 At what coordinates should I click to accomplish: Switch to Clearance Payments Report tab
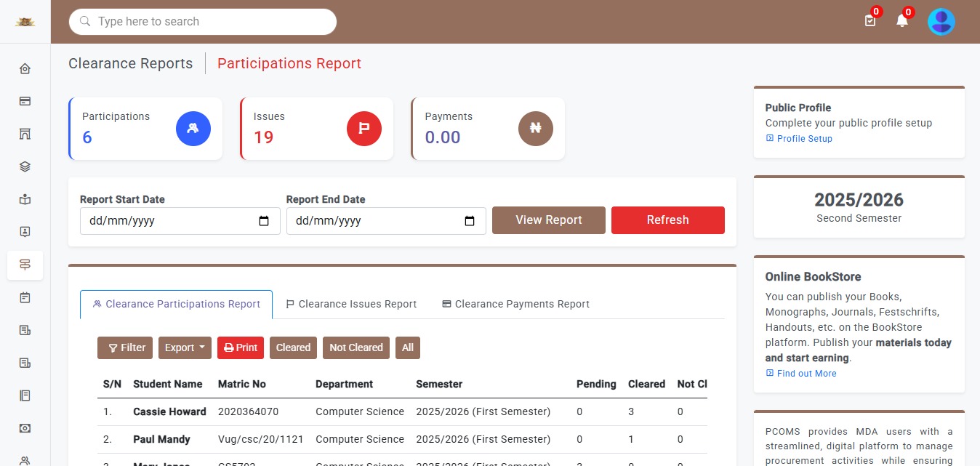tap(515, 304)
